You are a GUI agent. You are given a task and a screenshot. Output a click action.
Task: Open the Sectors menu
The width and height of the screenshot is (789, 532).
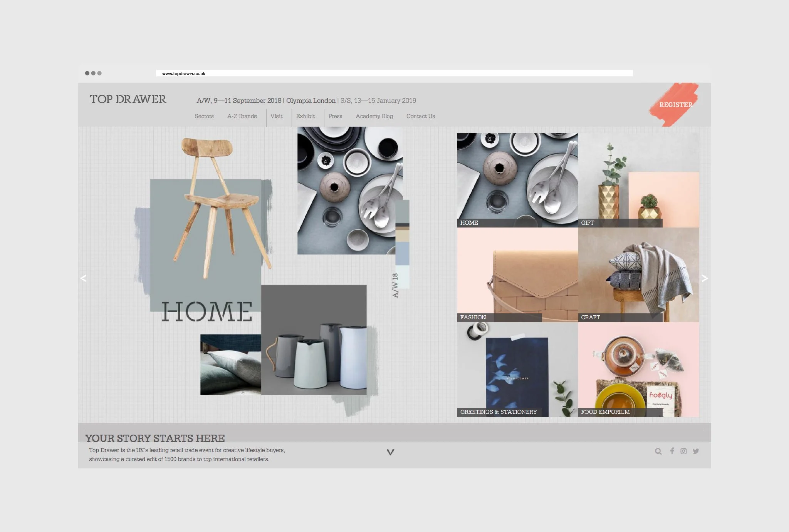(x=204, y=116)
